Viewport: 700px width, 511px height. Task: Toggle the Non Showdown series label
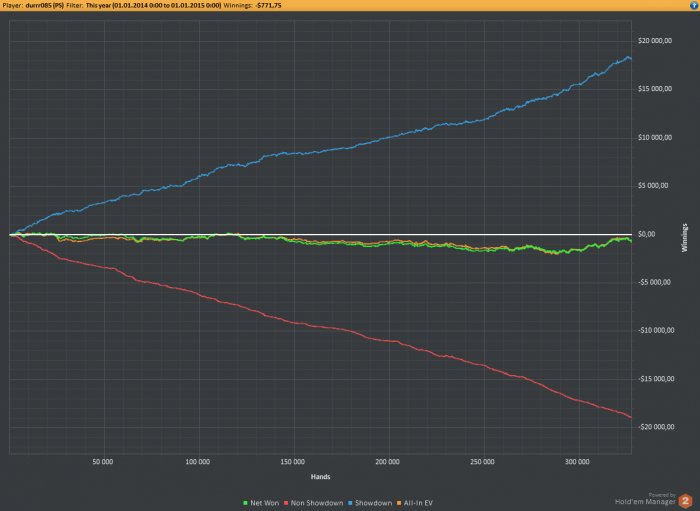click(317, 503)
